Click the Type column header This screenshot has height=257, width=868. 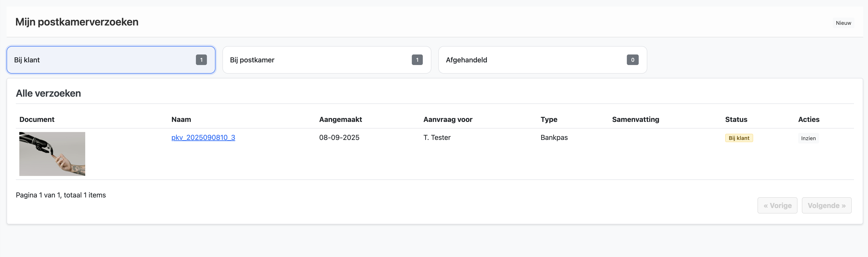(549, 119)
